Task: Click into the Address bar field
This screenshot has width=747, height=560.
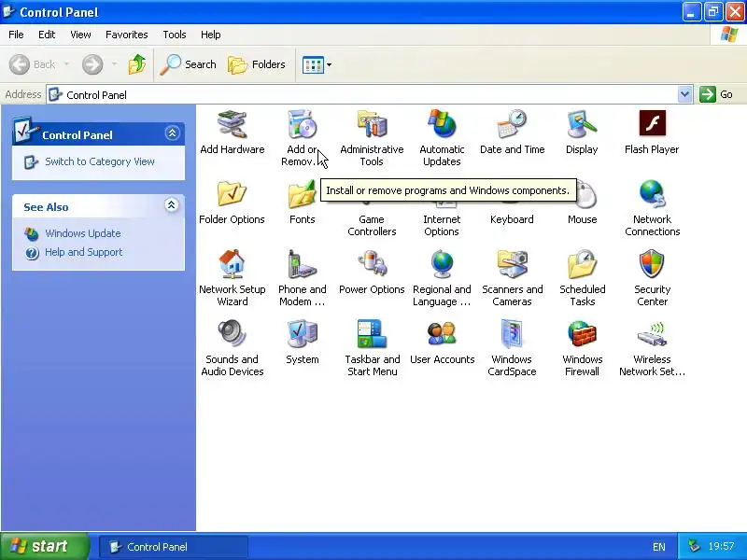Action: click(x=362, y=94)
